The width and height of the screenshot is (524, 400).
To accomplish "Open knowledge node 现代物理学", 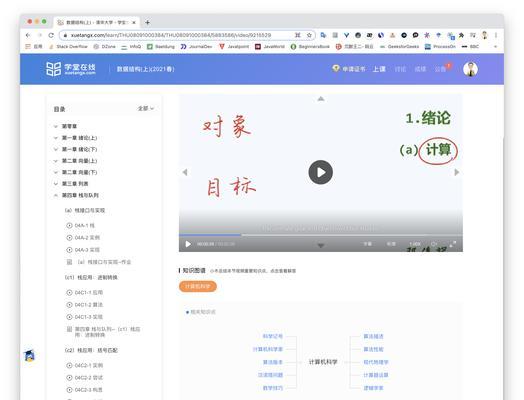I will coord(376,362).
